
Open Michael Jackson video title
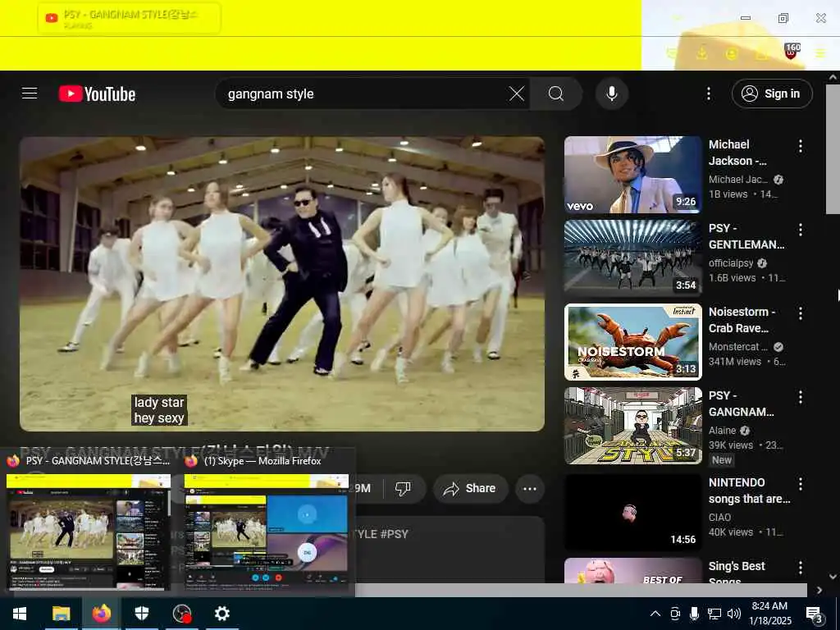click(x=737, y=153)
